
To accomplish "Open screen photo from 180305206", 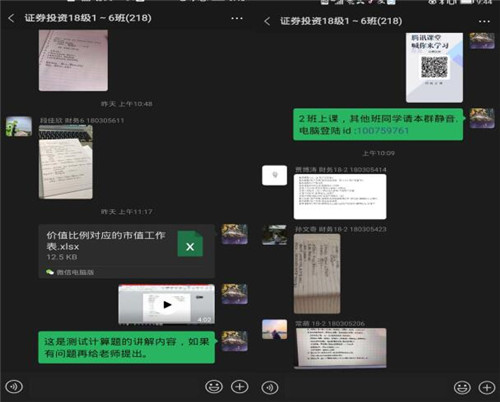I will tap(341, 348).
